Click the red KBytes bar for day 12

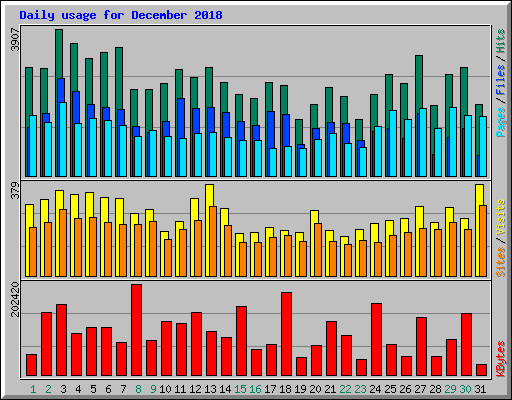pyautogui.click(x=196, y=344)
